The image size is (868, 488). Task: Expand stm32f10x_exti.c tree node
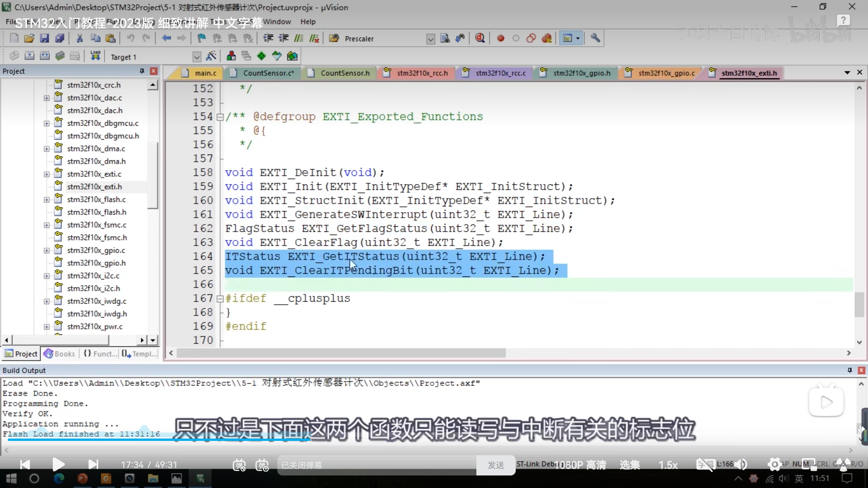[x=46, y=174]
